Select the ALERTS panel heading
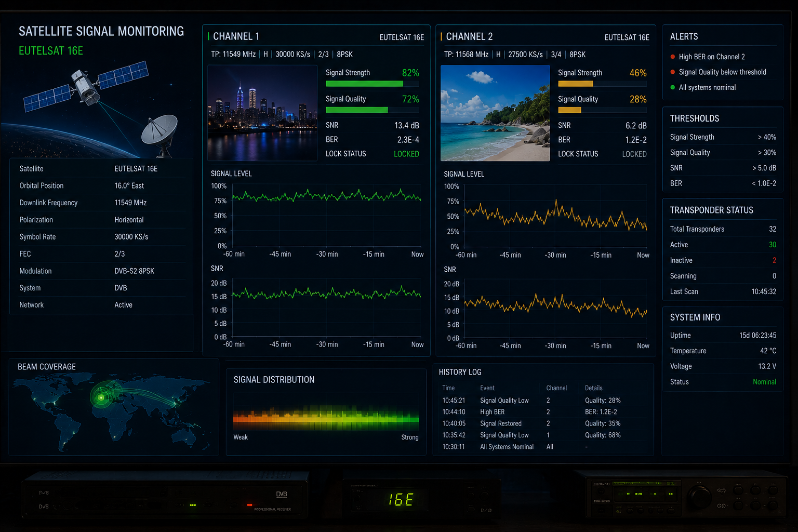Viewport: 798px width, 532px height. point(684,36)
